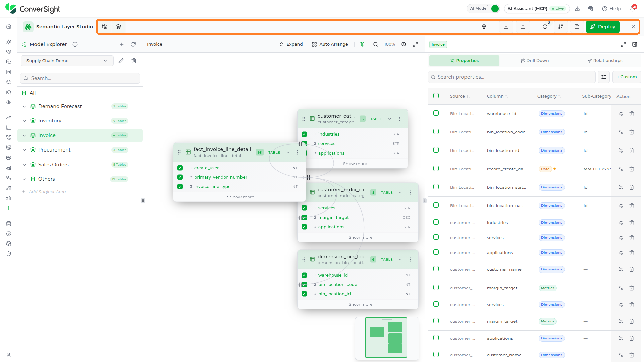Viewport: 644px width, 362px height.
Task: Collapse the Demand Forecast subject area
Action: 24,107
